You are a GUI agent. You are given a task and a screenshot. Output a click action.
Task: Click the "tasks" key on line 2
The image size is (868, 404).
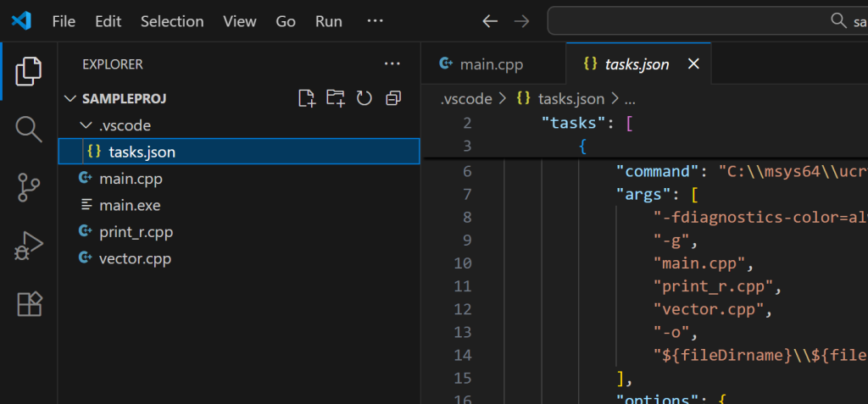point(574,123)
